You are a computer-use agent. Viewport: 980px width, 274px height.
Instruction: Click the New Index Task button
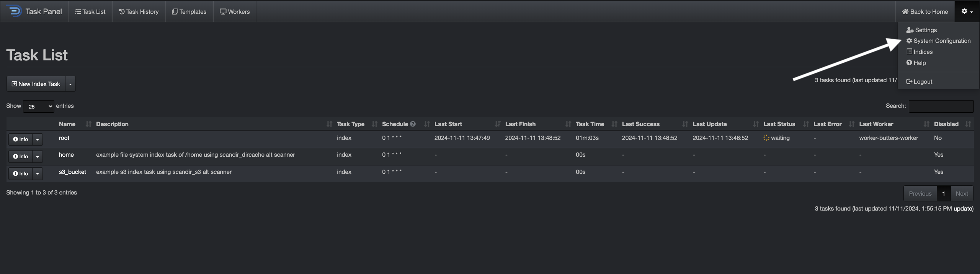pyautogui.click(x=36, y=84)
